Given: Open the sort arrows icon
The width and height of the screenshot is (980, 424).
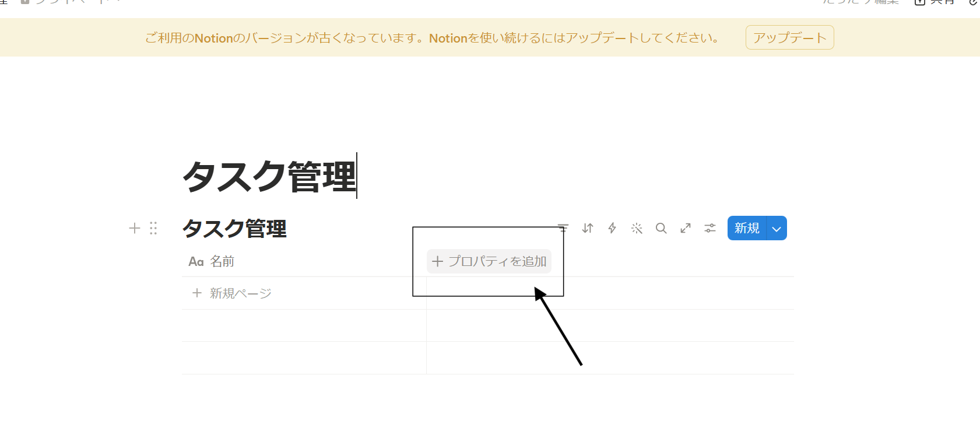Looking at the screenshot, I should (588, 228).
